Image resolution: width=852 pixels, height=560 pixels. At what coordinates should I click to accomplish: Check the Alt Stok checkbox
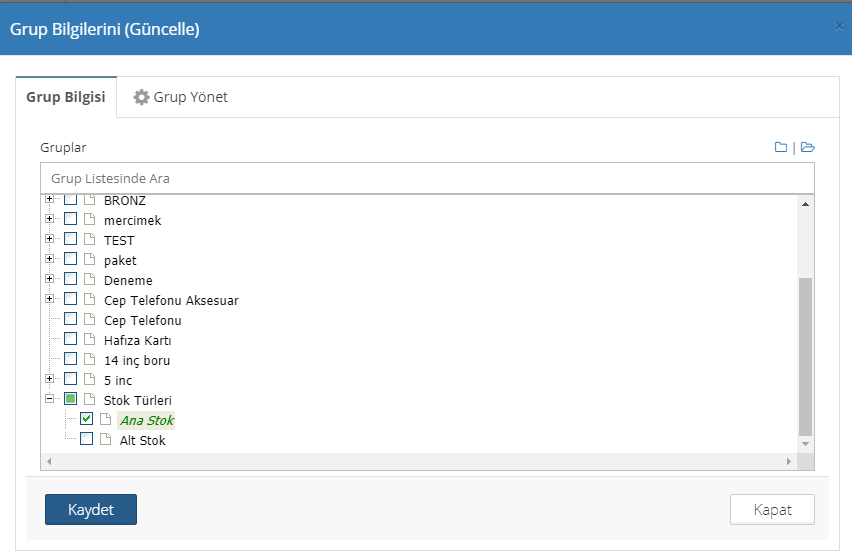point(86,440)
